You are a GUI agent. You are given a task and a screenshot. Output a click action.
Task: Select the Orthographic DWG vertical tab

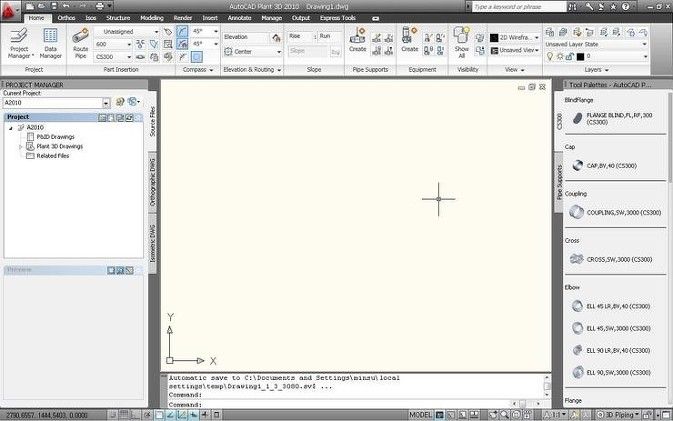click(152, 183)
